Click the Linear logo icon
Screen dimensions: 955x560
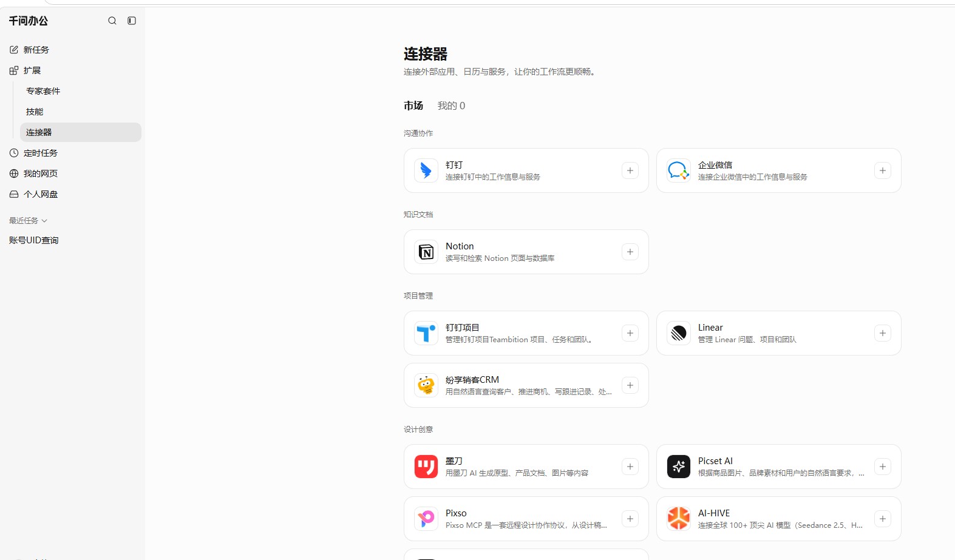coord(679,333)
